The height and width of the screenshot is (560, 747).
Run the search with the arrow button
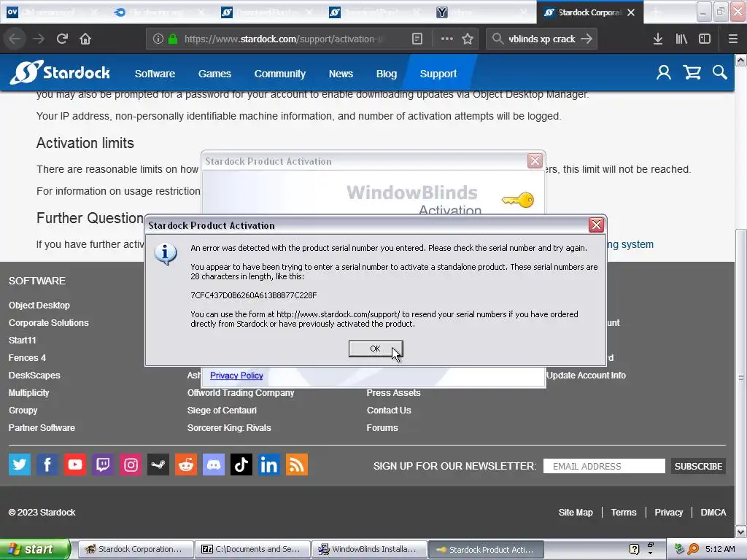(x=587, y=39)
